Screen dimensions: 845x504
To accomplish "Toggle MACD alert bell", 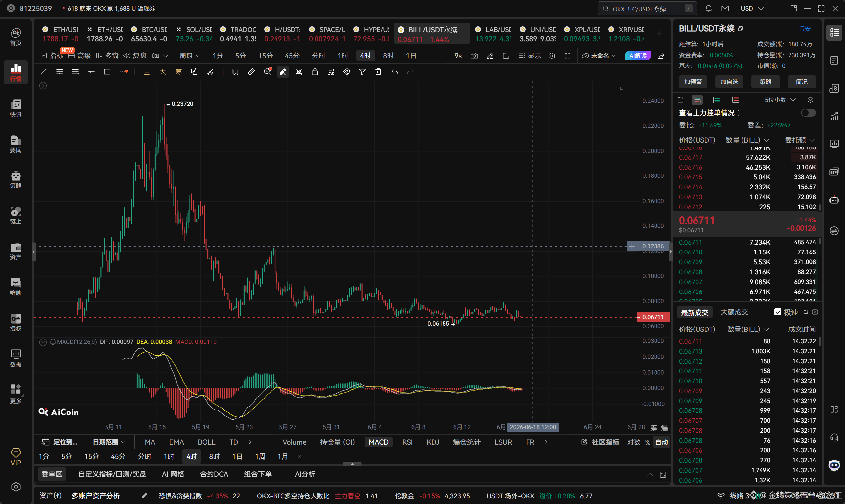I will pos(53,342).
